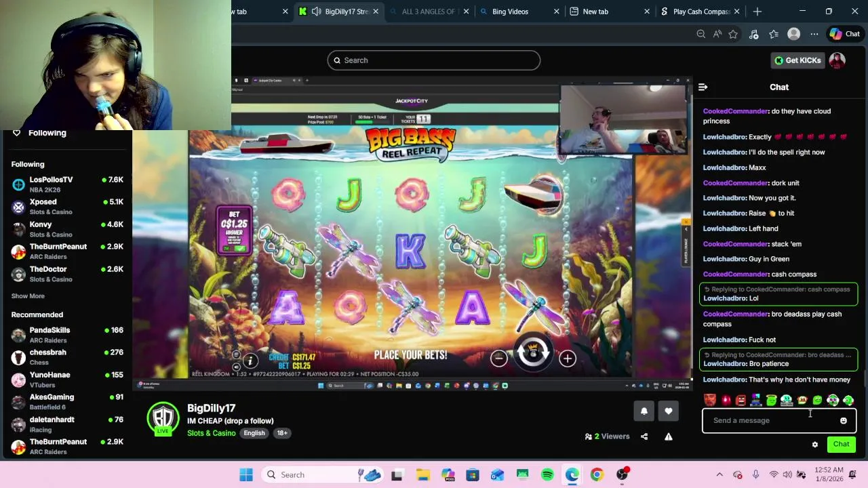
Task: Toggle the stream notification bell
Action: tap(644, 411)
